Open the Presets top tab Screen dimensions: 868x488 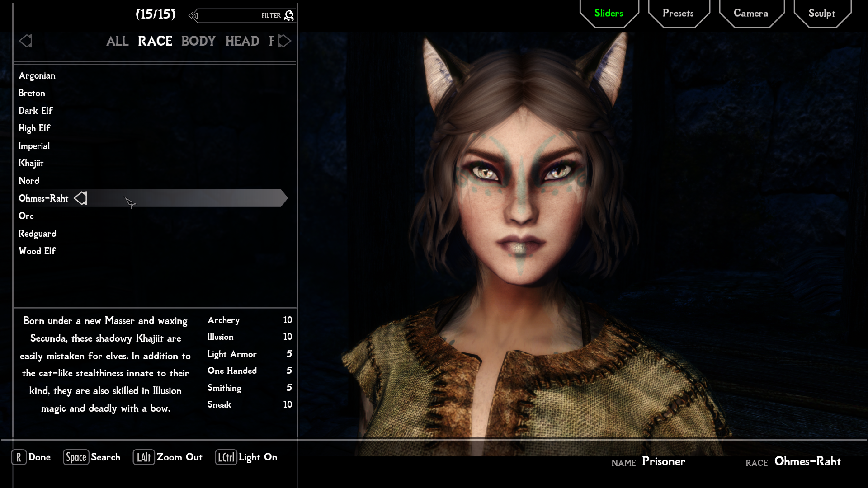(678, 14)
